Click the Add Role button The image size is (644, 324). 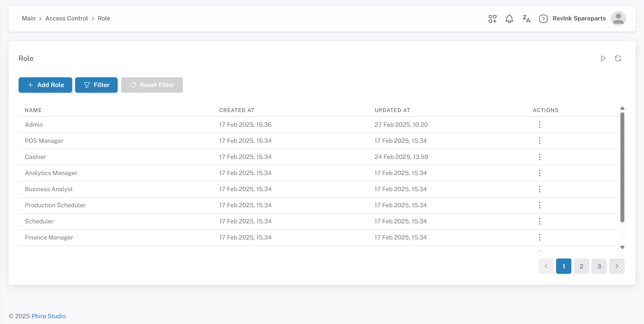(45, 85)
